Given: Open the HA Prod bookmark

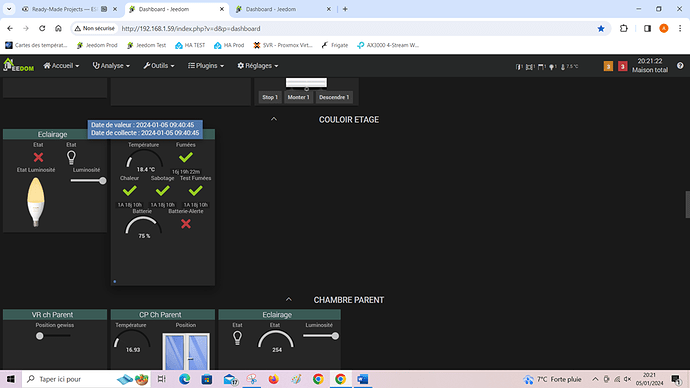Looking at the screenshot, I should pyautogui.click(x=229, y=45).
